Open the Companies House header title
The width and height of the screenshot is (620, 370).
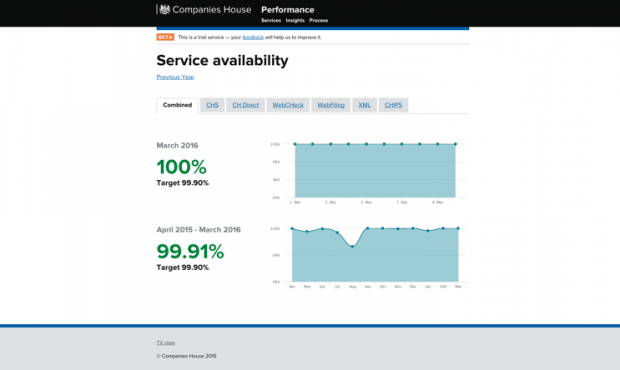[x=212, y=9]
